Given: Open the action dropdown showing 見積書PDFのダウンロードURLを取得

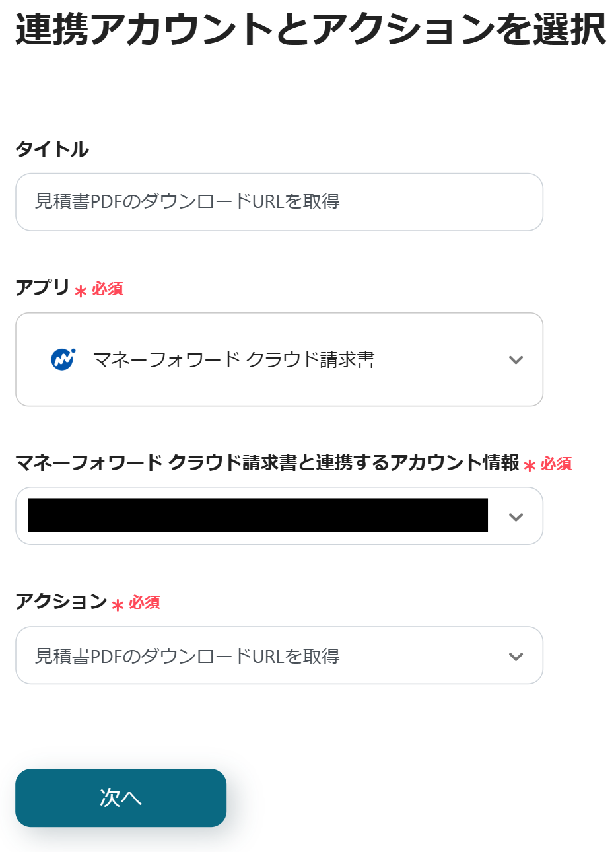Looking at the screenshot, I should coord(279,656).
